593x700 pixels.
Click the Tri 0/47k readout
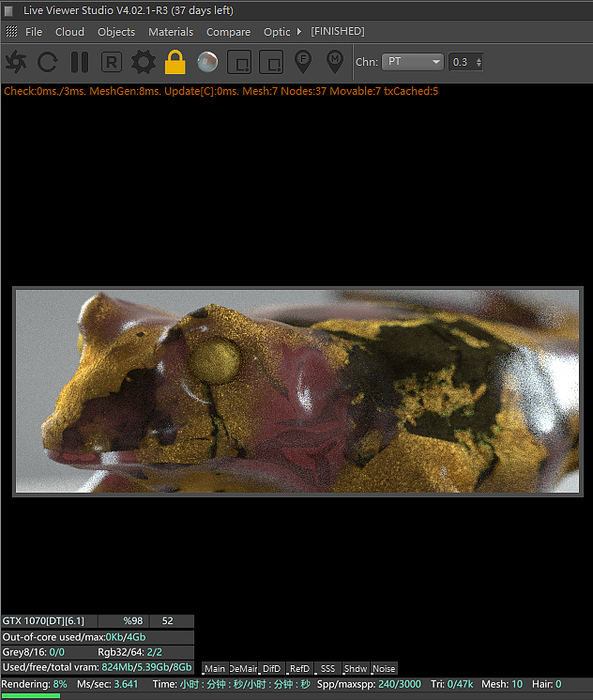452,684
